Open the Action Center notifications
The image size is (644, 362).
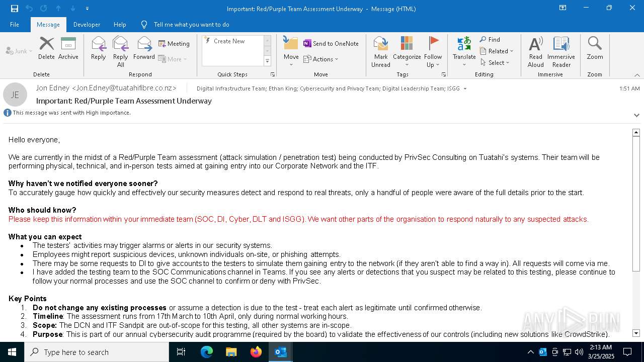[627, 352]
